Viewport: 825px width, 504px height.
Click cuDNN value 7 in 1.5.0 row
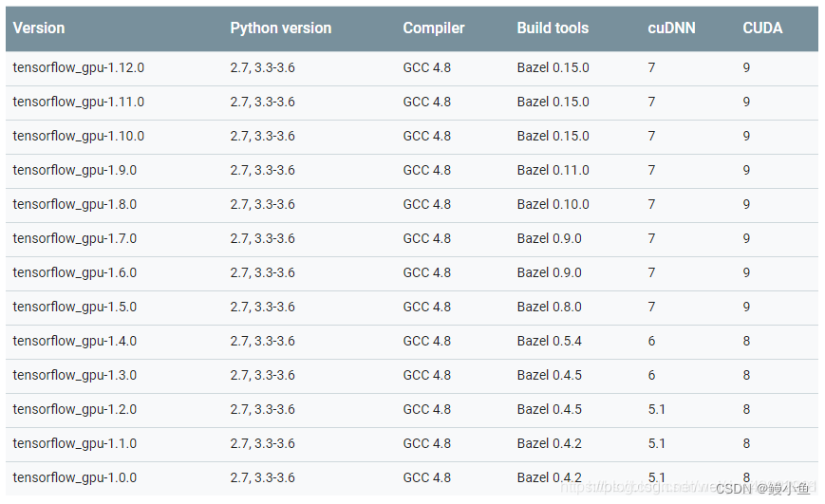click(x=651, y=308)
